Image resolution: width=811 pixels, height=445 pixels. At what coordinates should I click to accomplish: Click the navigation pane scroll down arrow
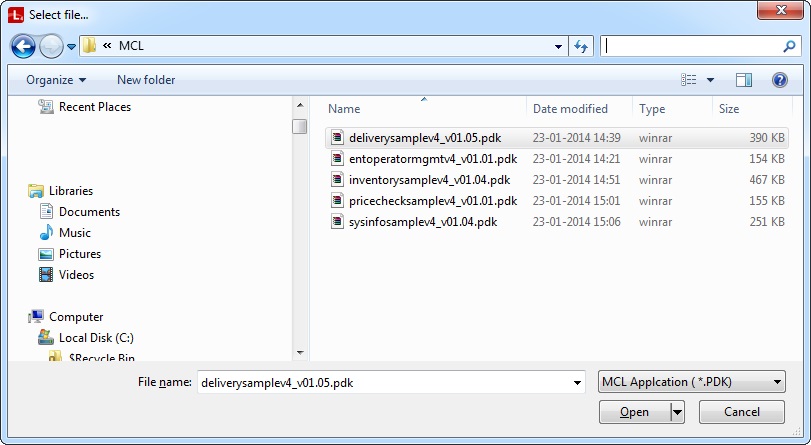pyautogui.click(x=300, y=352)
